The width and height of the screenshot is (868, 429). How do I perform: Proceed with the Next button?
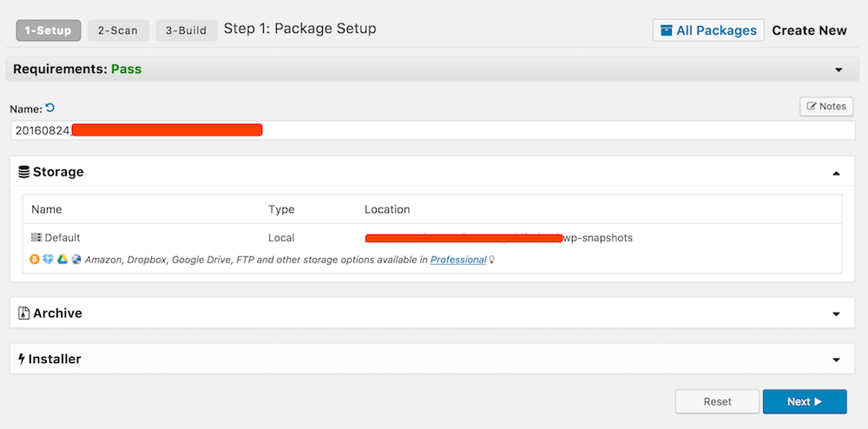(805, 401)
